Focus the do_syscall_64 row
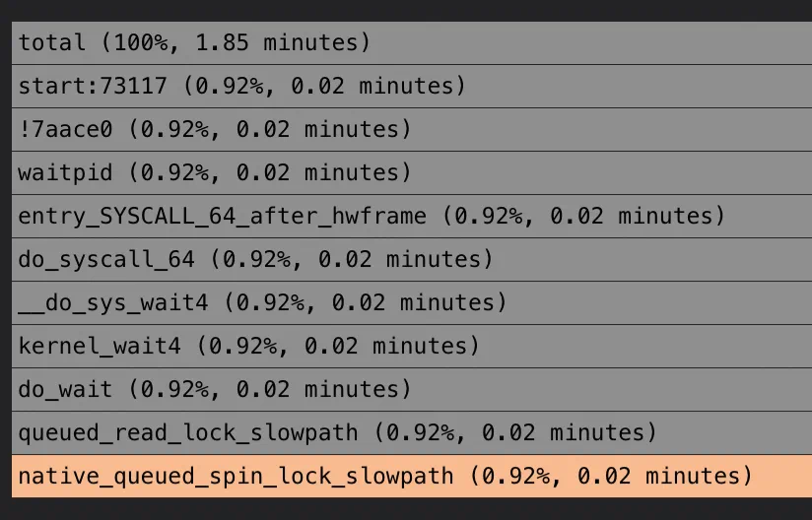 click(x=406, y=259)
